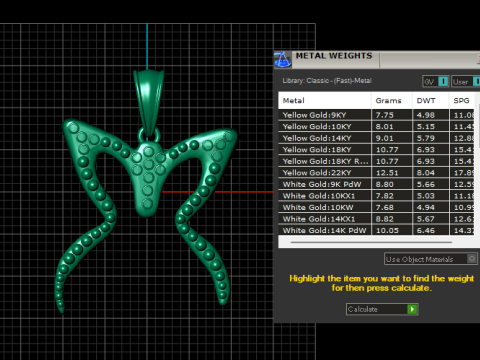Open the Use Object Materials dropdown

click(x=431, y=259)
